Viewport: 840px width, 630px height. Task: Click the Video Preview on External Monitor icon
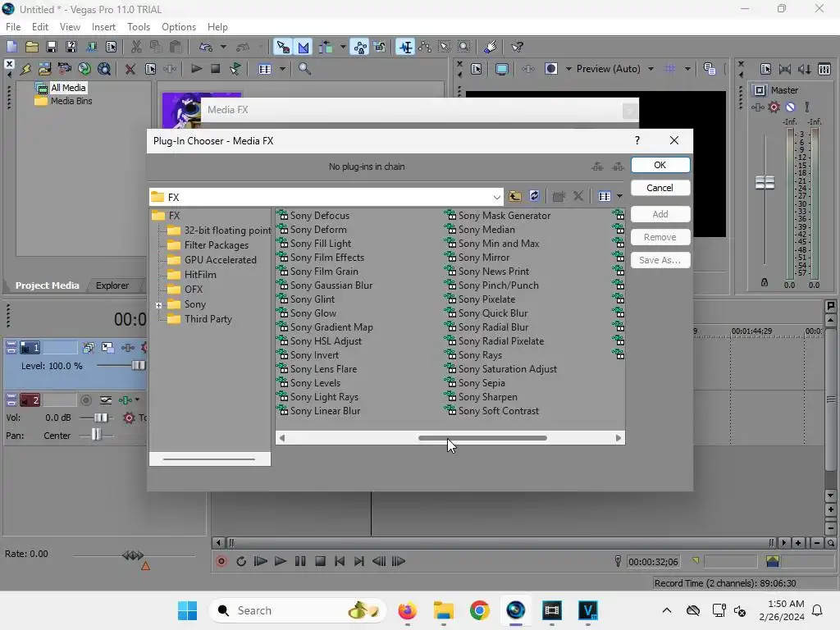click(x=501, y=69)
